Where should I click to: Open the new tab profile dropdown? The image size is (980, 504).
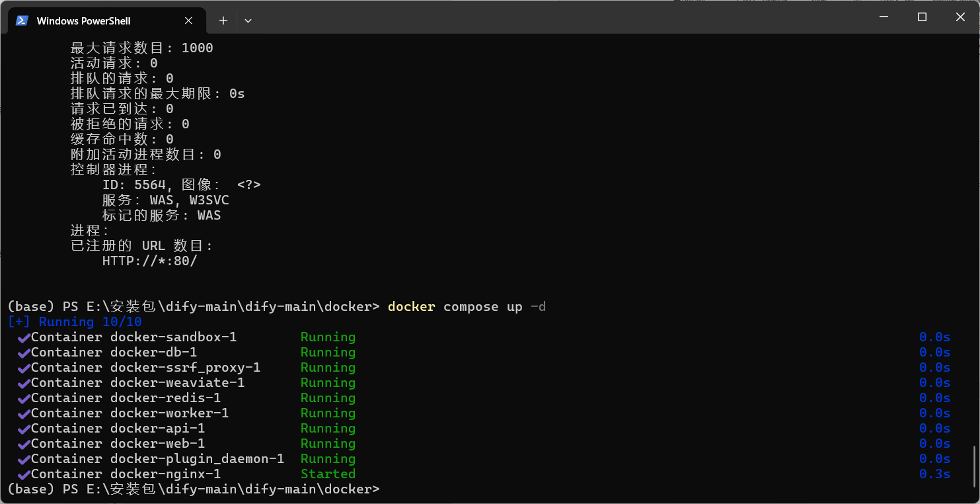(248, 21)
